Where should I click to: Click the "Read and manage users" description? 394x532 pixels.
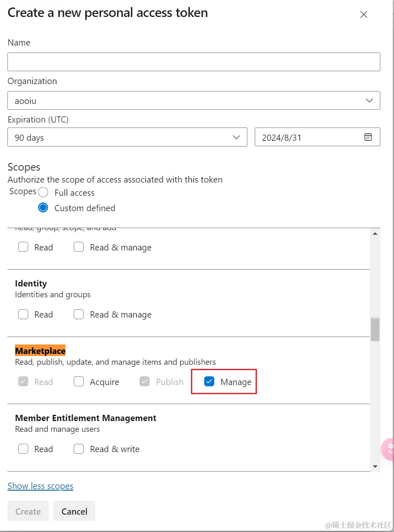(x=57, y=429)
